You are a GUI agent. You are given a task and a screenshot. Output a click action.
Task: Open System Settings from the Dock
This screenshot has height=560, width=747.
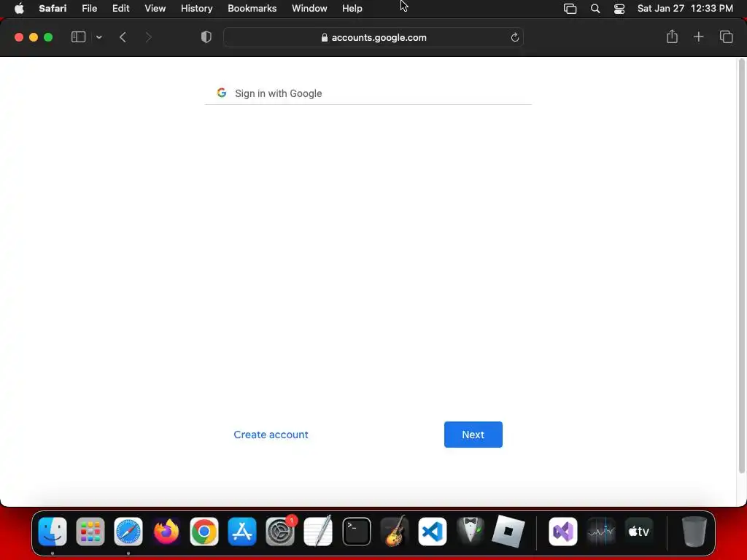pyautogui.click(x=280, y=532)
